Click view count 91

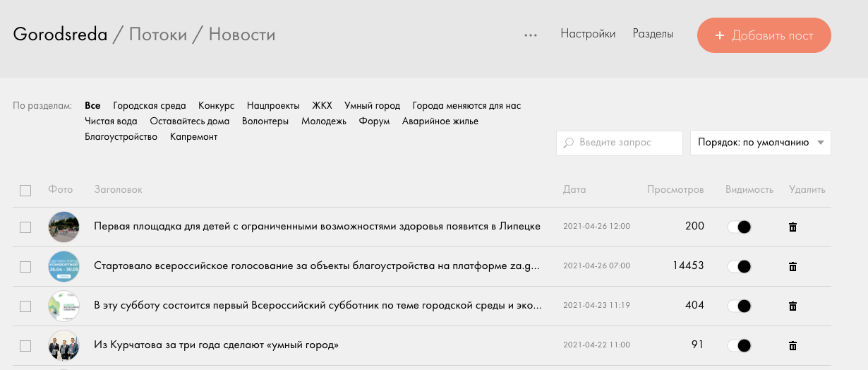pyautogui.click(x=697, y=345)
